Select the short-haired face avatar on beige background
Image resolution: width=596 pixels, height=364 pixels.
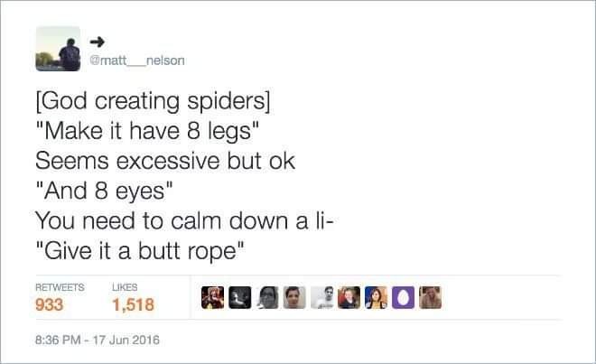coord(294,297)
